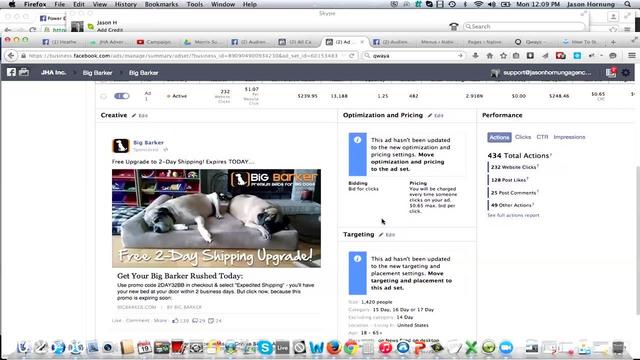This screenshot has height=360, width=640.
Task: Click the paper-plane send icon in the Firefox toolbar
Action: [x=545, y=56]
